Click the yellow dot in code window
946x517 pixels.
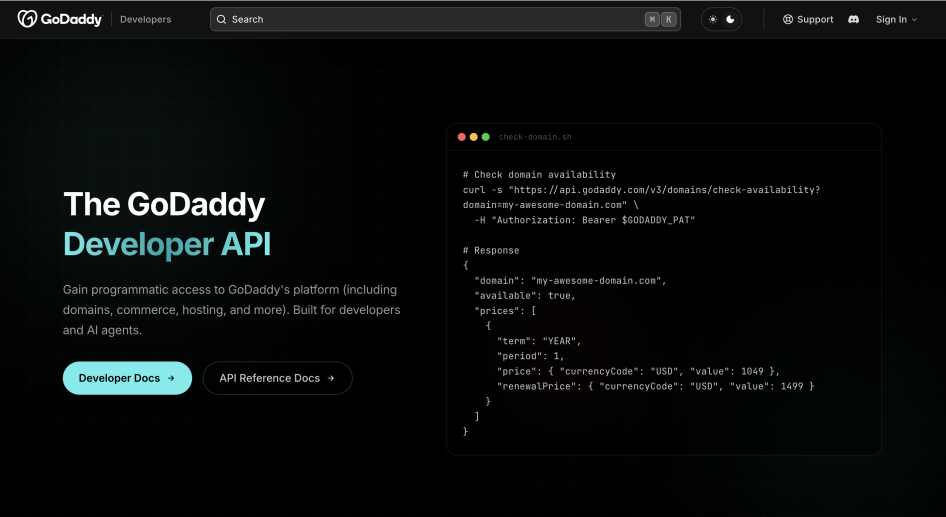pos(474,137)
